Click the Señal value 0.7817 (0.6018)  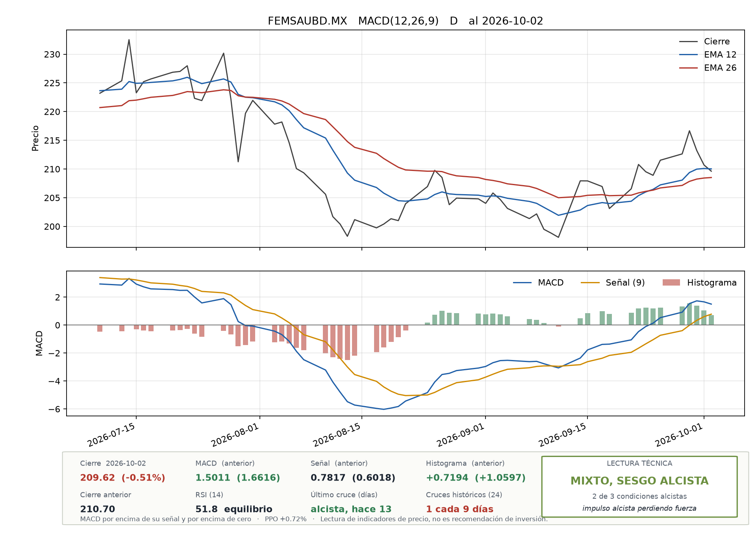point(353,478)
